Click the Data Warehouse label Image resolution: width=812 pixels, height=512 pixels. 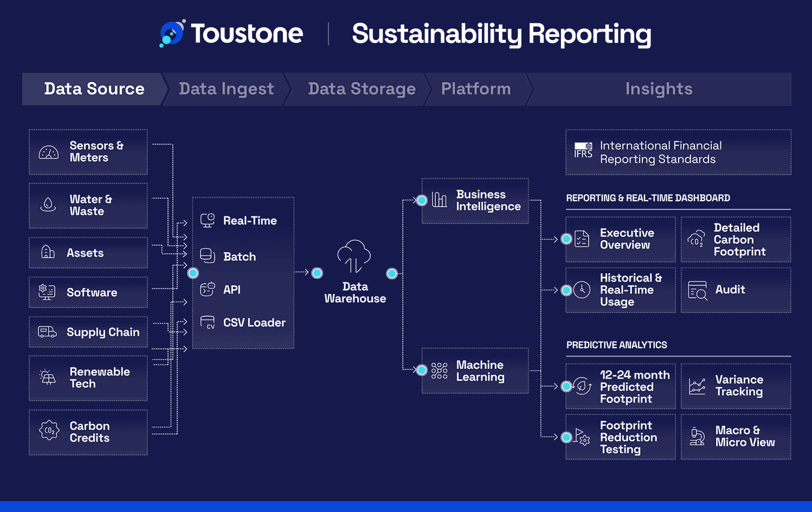(x=355, y=293)
